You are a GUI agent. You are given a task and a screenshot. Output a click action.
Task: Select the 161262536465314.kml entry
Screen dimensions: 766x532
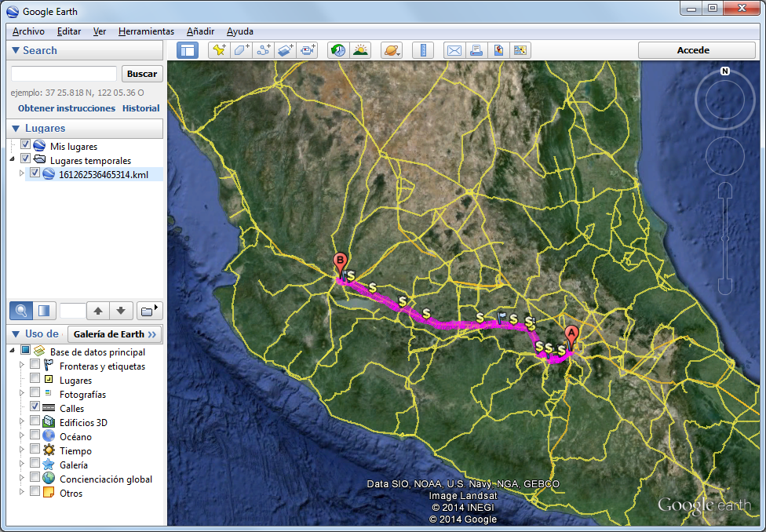pyautogui.click(x=103, y=174)
